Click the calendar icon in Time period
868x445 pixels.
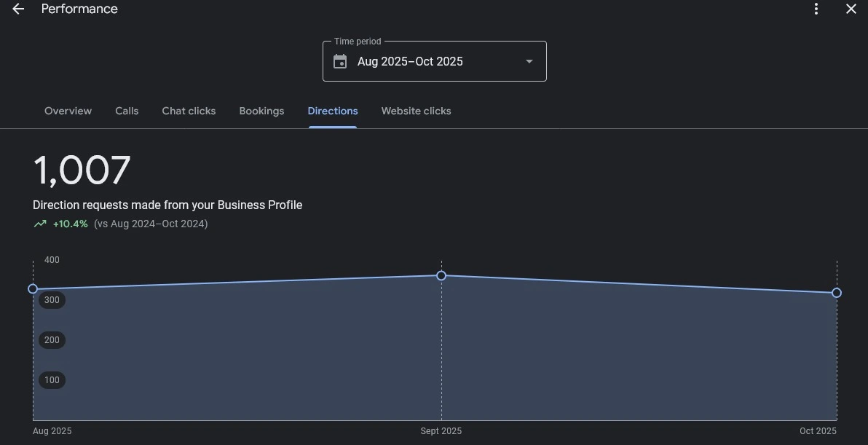pyautogui.click(x=340, y=62)
